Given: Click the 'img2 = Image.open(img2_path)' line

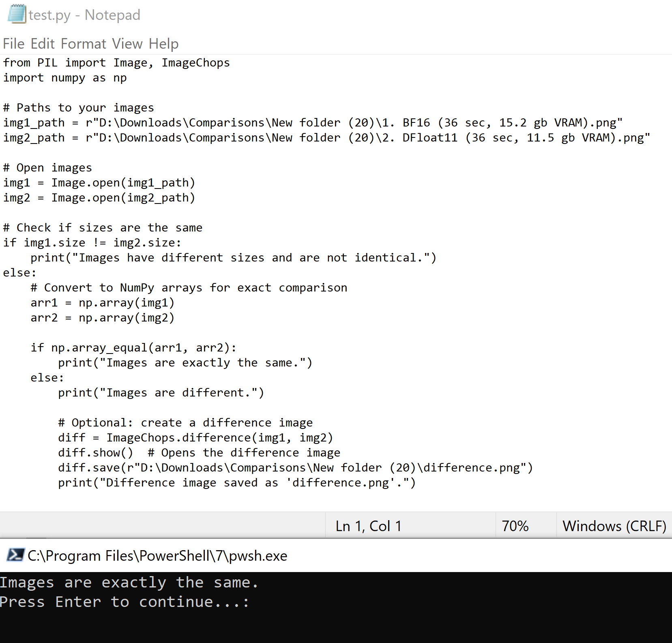Looking at the screenshot, I should tap(99, 198).
